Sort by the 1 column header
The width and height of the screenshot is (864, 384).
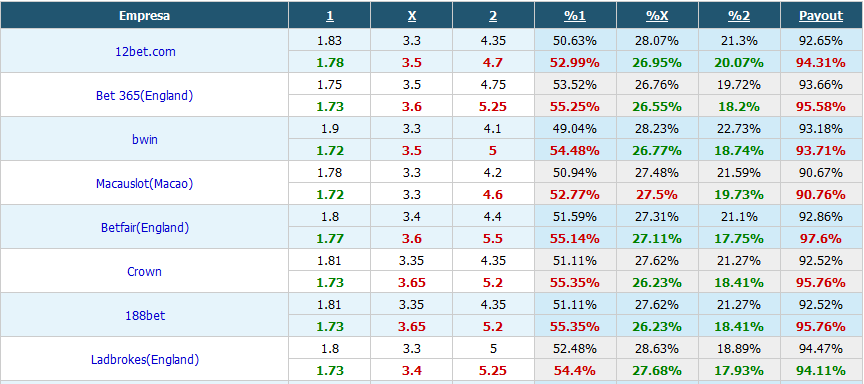[330, 15]
